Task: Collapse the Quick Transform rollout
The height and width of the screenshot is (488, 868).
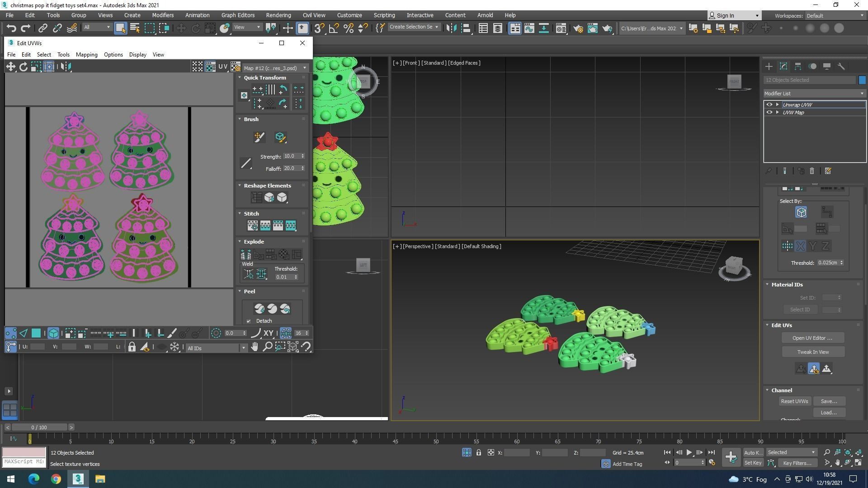Action: pos(264,78)
